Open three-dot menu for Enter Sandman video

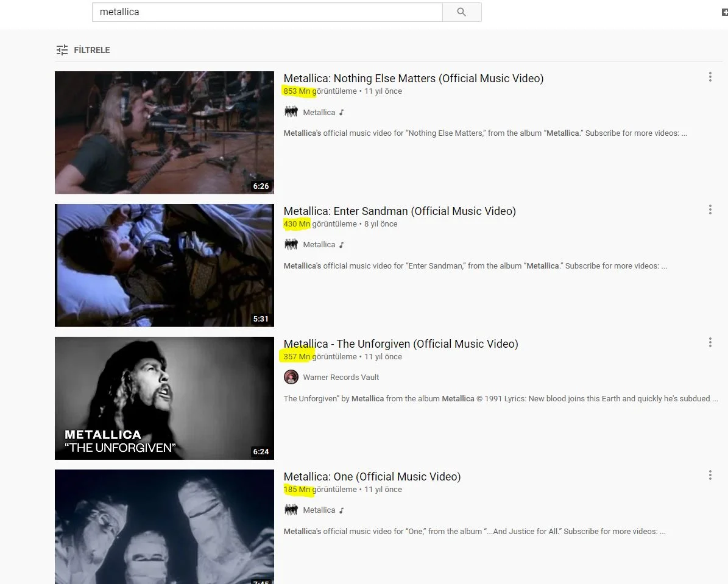click(710, 209)
